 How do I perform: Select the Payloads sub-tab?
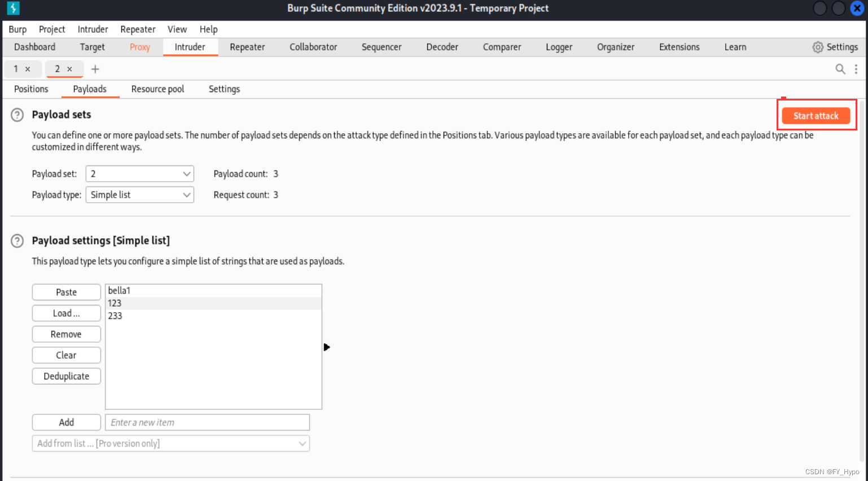tap(90, 89)
